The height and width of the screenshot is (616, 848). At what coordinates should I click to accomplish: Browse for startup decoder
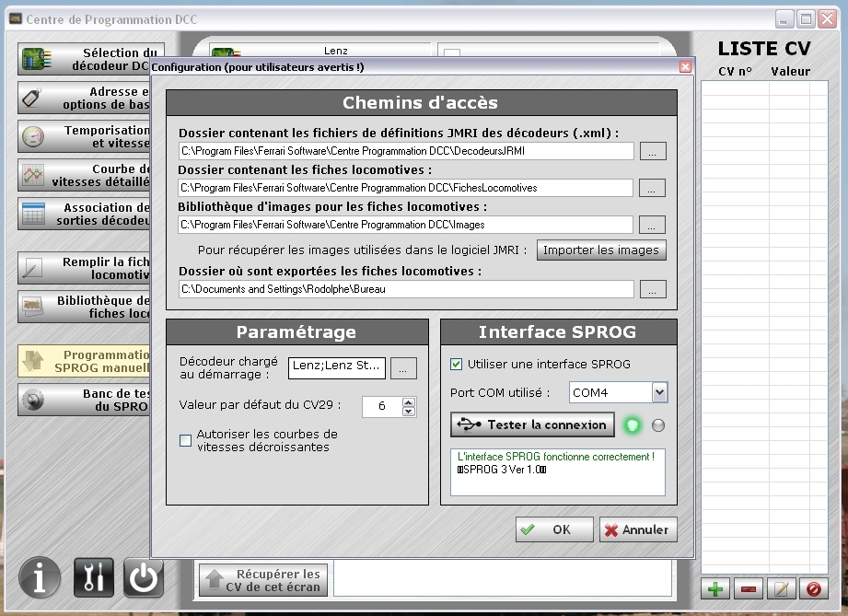403,368
